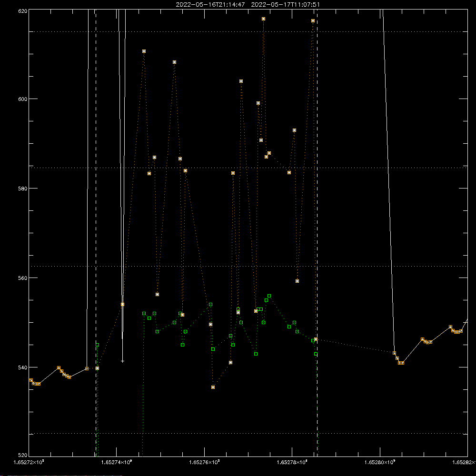This screenshot has height=476, width=476.
Task: Click the start timestamp 2022-05-16T21:14:47 in the title
Action: [210, 5]
